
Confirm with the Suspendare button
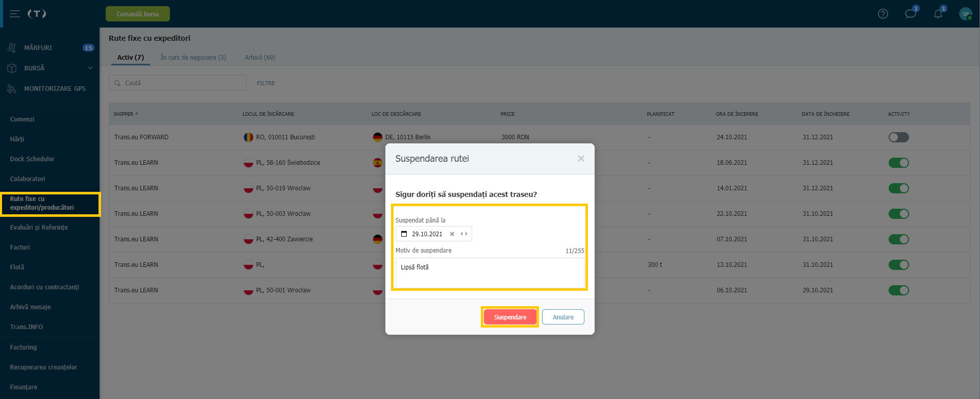(x=510, y=317)
